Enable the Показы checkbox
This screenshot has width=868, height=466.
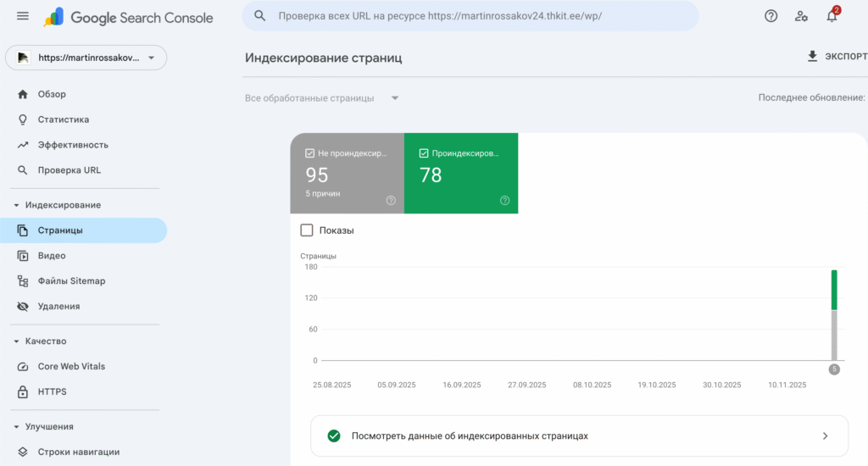click(307, 230)
